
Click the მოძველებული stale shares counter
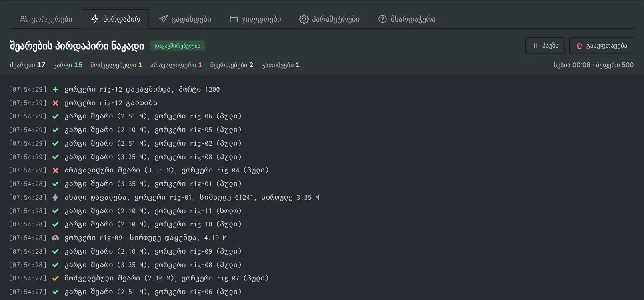click(116, 65)
